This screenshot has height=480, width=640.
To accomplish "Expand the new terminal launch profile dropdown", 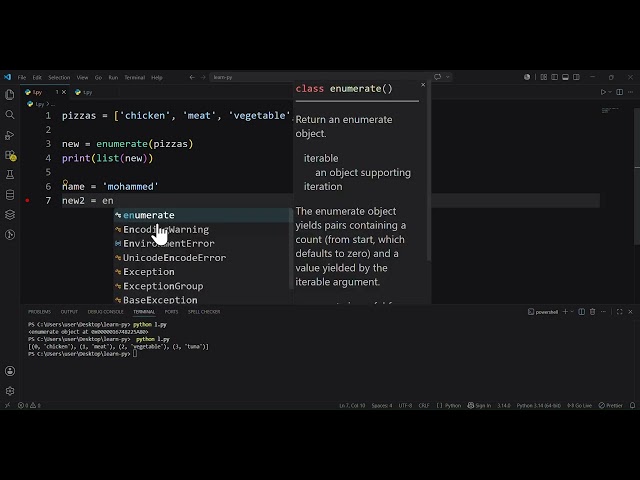I will (x=572, y=311).
